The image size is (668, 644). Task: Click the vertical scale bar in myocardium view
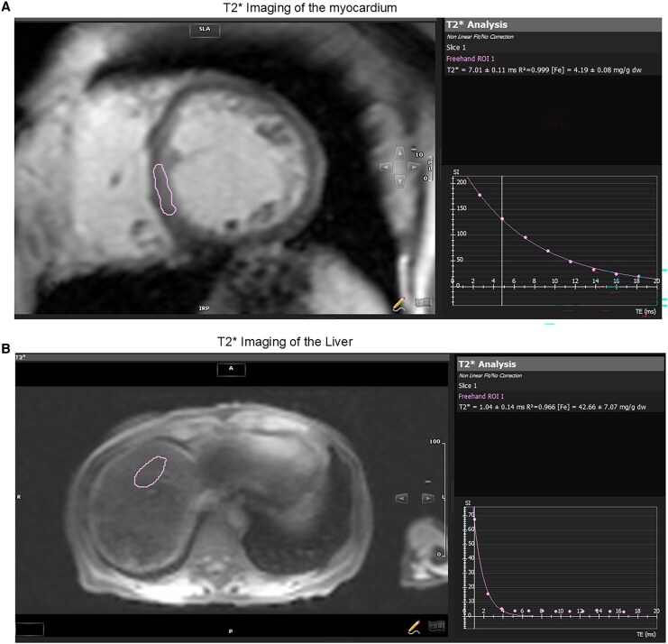[x=431, y=168]
